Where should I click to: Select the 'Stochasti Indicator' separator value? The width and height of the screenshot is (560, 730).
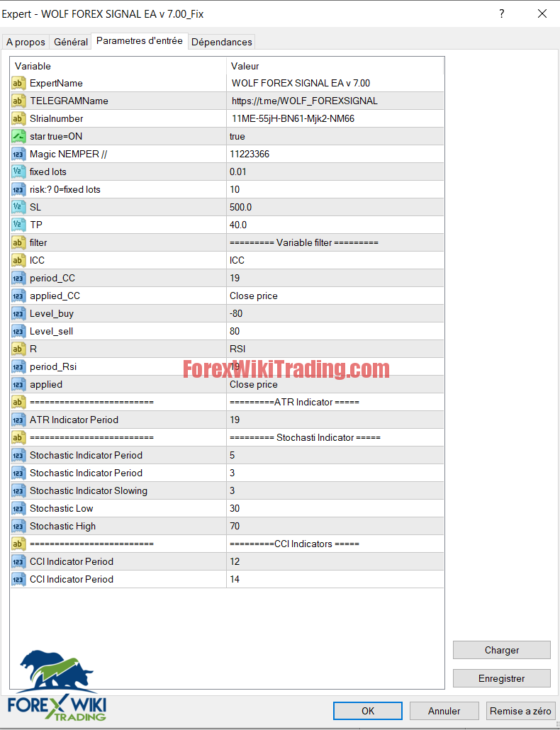click(x=335, y=437)
